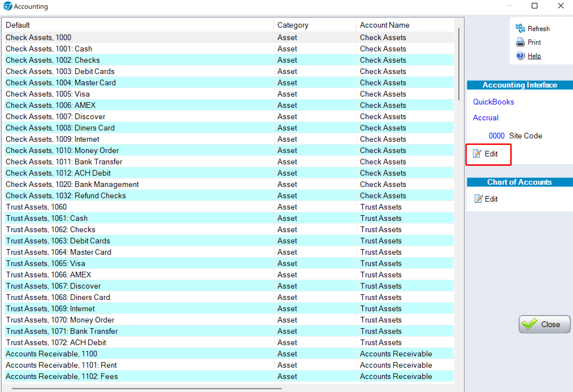Click the green checkmark on Close
This screenshot has height=392, width=573.
(529, 324)
